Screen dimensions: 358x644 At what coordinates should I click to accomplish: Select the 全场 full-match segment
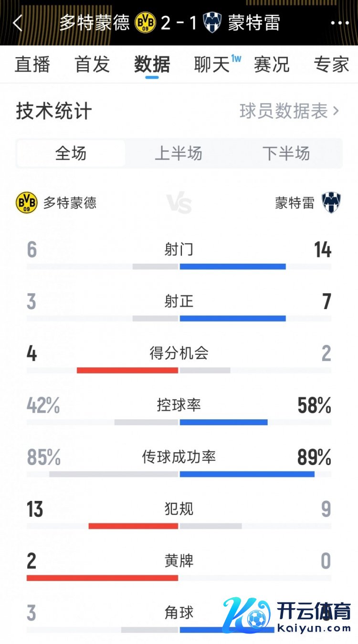click(71, 154)
